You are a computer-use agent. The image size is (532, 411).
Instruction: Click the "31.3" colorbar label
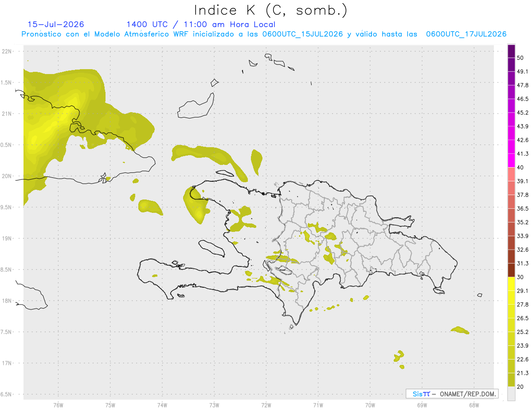point(523,263)
